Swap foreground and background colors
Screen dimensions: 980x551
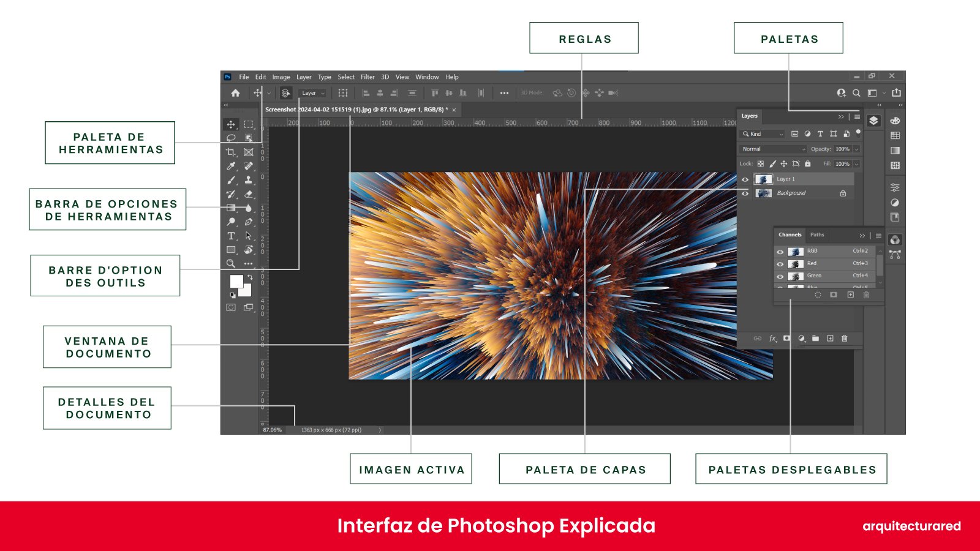[x=250, y=277]
